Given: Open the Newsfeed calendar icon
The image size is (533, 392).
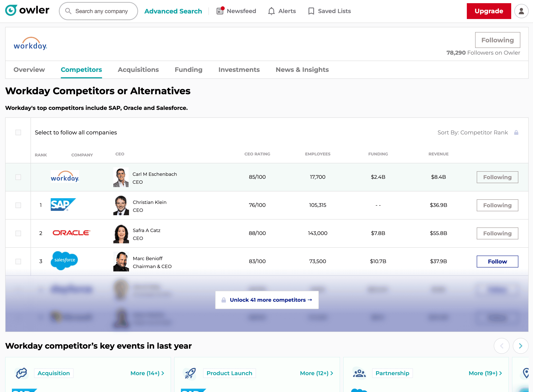Looking at the screenshot, I should [x=220, y=11].
